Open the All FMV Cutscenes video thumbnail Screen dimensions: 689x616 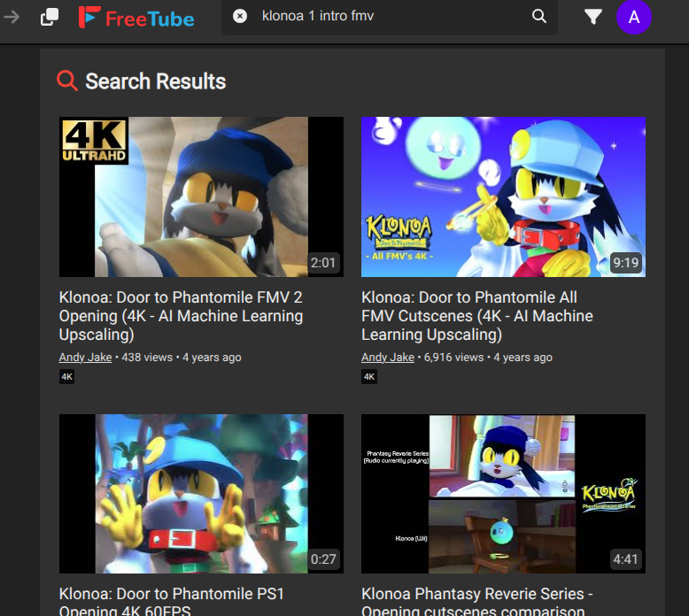coord(503,196)
